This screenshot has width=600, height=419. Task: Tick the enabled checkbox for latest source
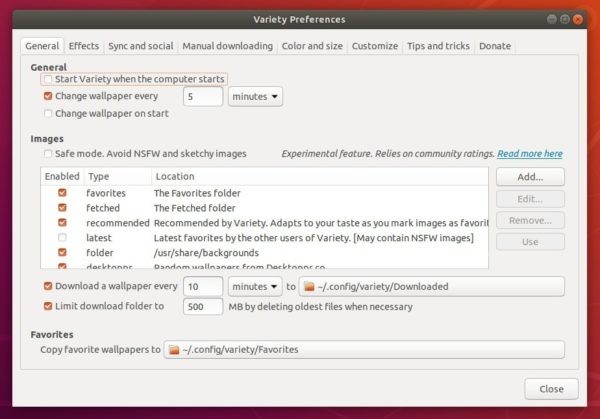click(62, 238)
